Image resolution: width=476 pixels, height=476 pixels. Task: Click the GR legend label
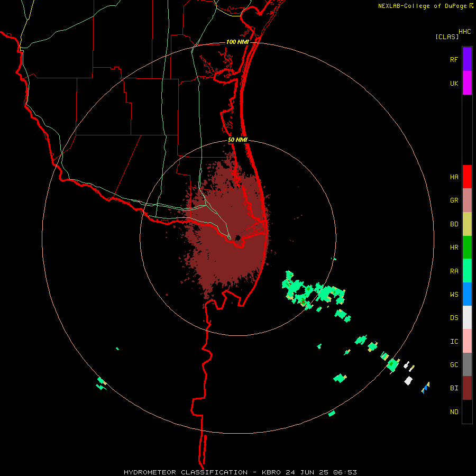tap(454, 200)
